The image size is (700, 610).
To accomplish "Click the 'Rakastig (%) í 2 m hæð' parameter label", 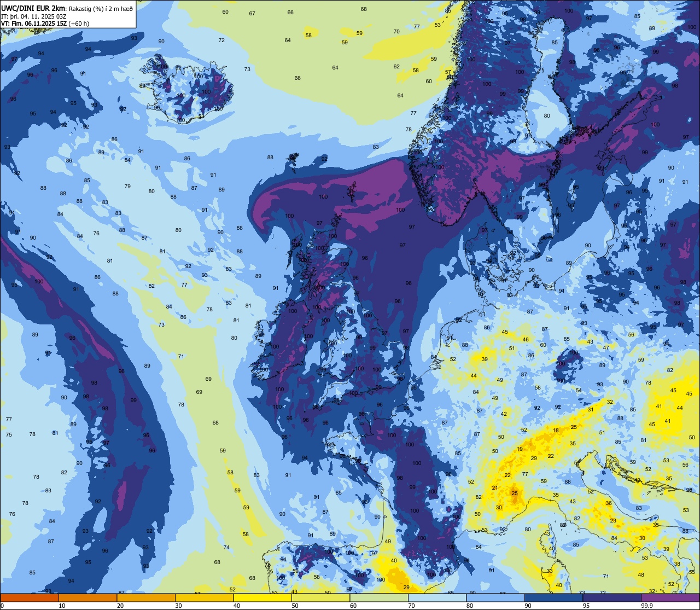I will (100, 8).
